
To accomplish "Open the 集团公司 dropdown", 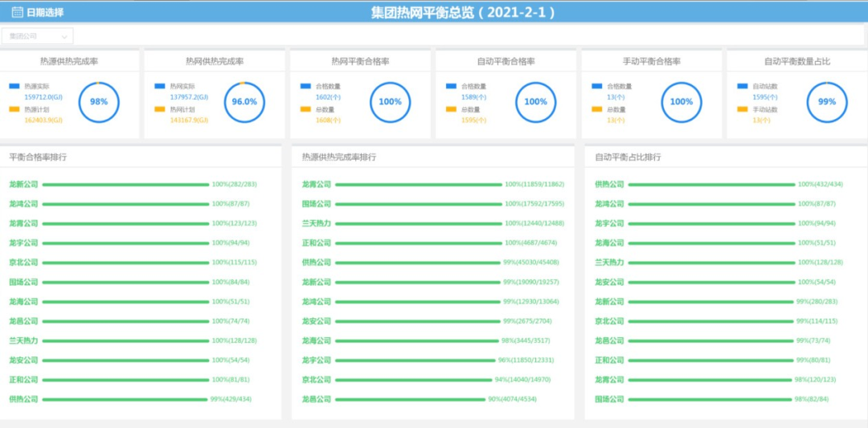I will point(38,36).
